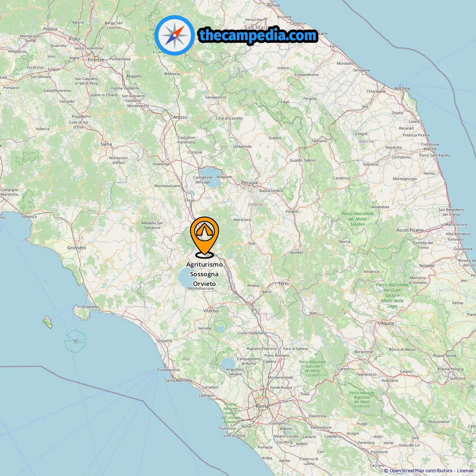Click the Agriturismo Sossogna Orvieto label
The image size is (476, 476).
pos(205,274)
